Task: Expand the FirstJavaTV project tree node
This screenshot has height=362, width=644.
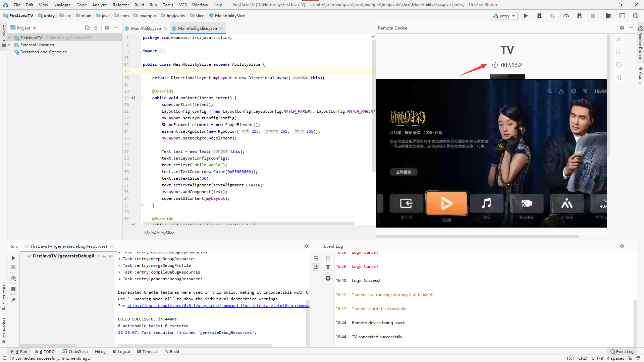Action: (10, 38)
